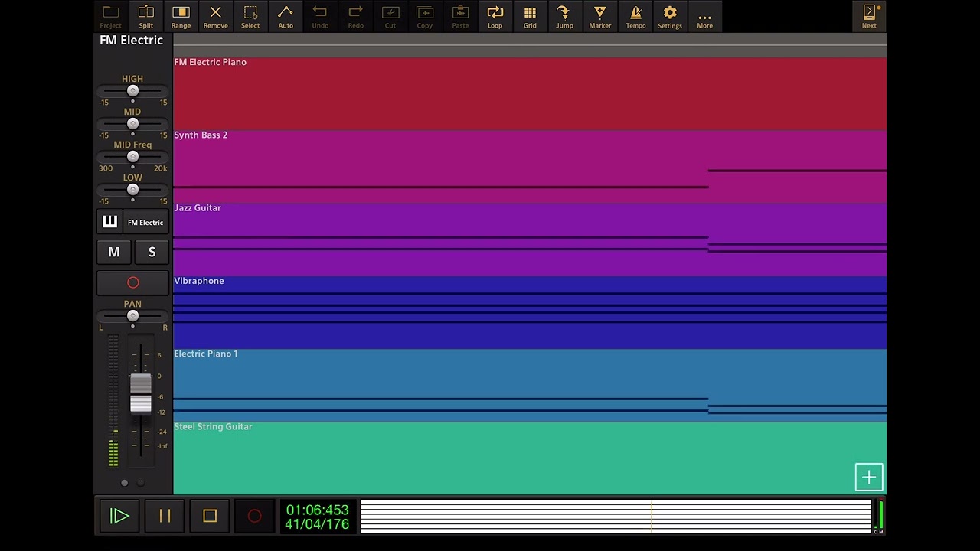Click the time position display

coord(317,517)
